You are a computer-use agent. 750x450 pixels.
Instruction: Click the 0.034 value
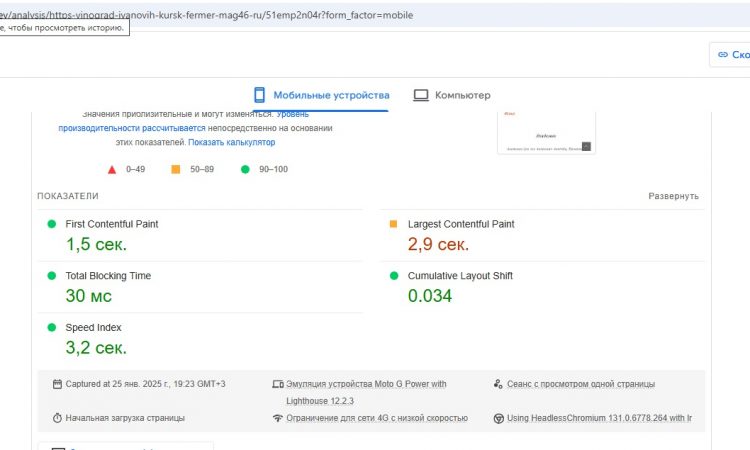[x=430, y=296]
